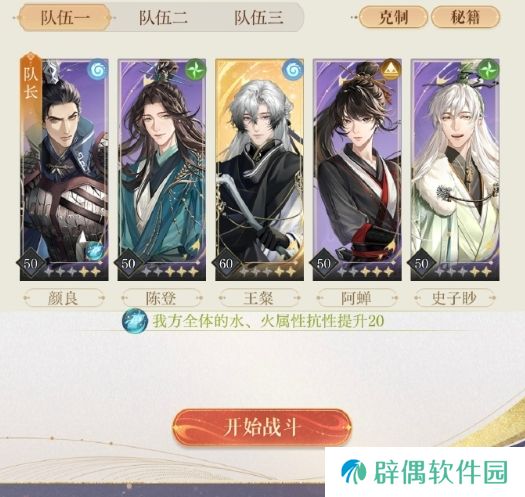Tap the blue swirl element icon on 王粲's card

(293, 70)
